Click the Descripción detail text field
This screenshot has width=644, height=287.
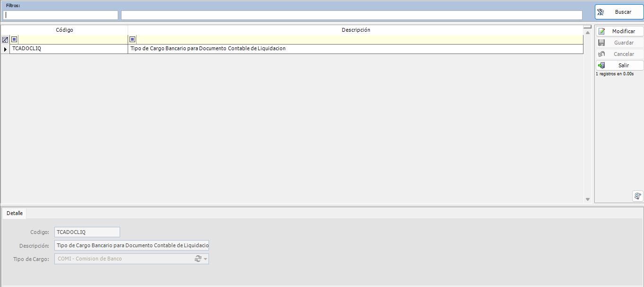click(131, 245)
